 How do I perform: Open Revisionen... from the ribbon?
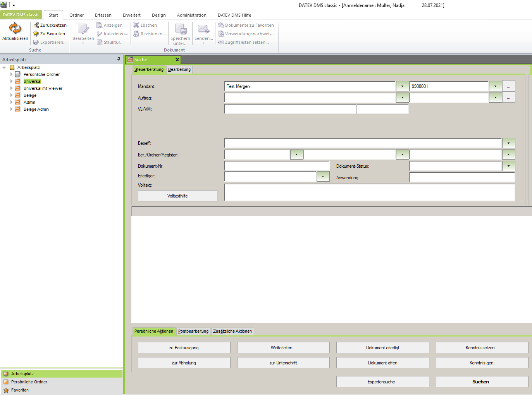click(x=150, y=34)
